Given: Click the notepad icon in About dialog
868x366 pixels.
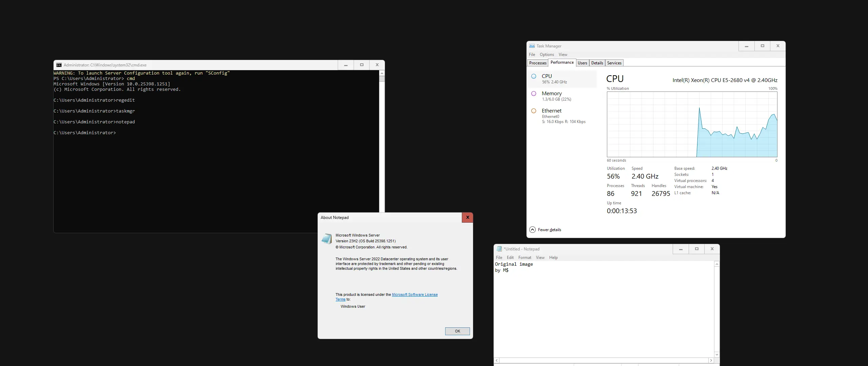Looking at the screenshot, I should coord(327,239).
